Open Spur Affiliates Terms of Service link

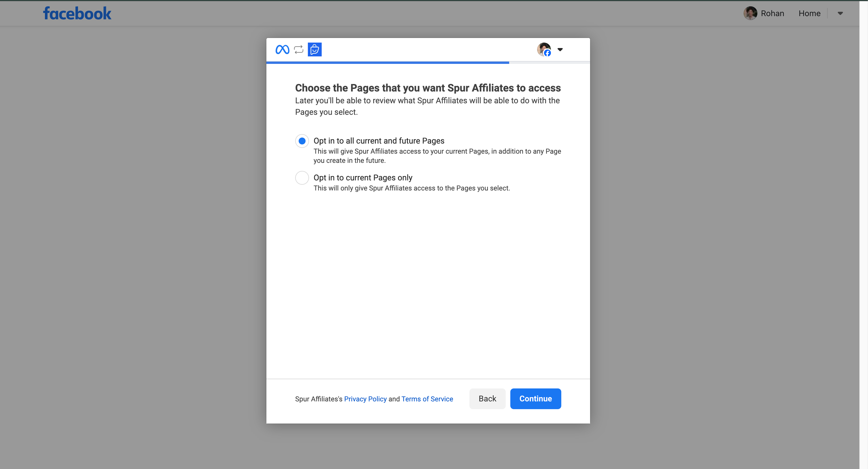pyautogui.click(x=427, y=399)
